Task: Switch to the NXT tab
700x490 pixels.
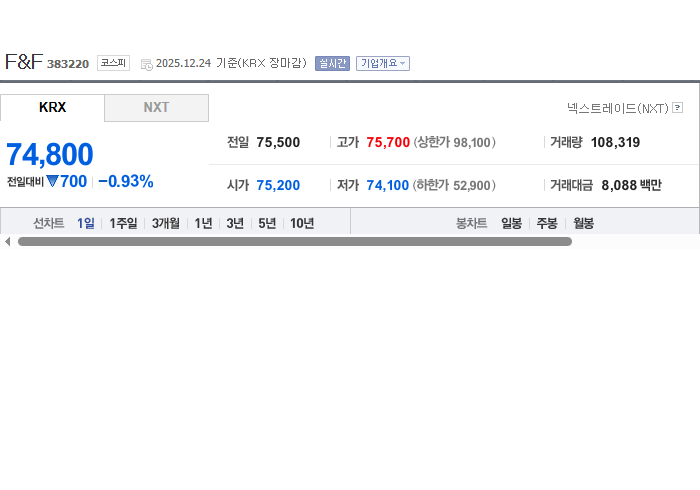Action: (x=156, y=108)
